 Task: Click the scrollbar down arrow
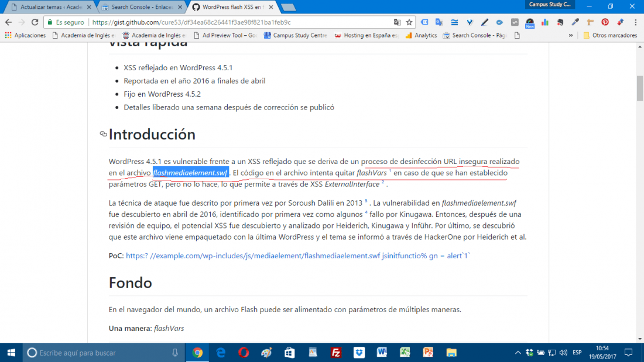point(640,339)
